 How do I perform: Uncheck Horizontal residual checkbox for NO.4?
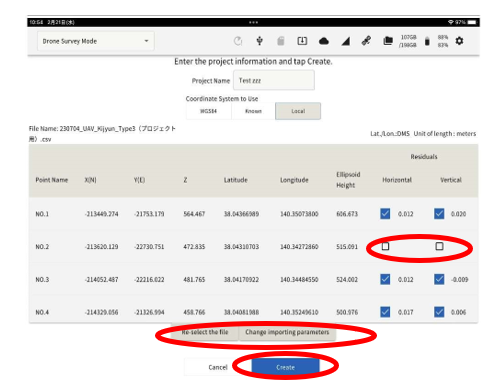385,312
